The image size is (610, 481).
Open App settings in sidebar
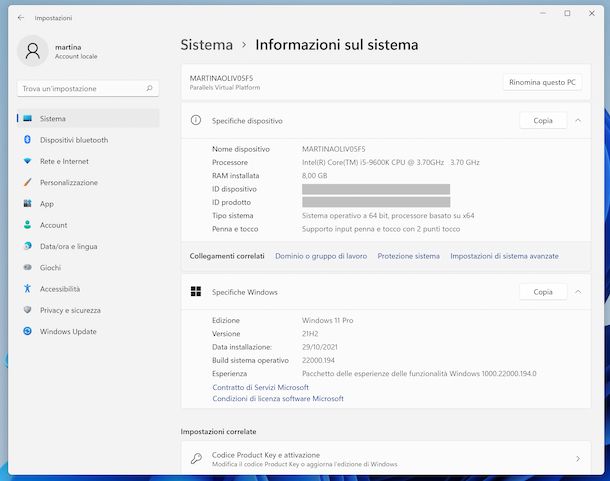(88, 204)
